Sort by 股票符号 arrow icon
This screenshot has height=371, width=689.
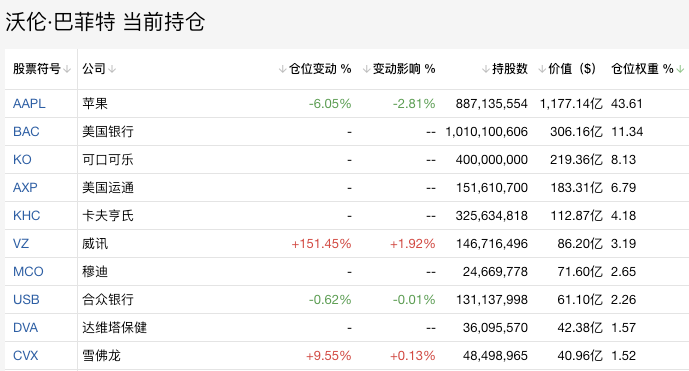(x=67, y=69)
